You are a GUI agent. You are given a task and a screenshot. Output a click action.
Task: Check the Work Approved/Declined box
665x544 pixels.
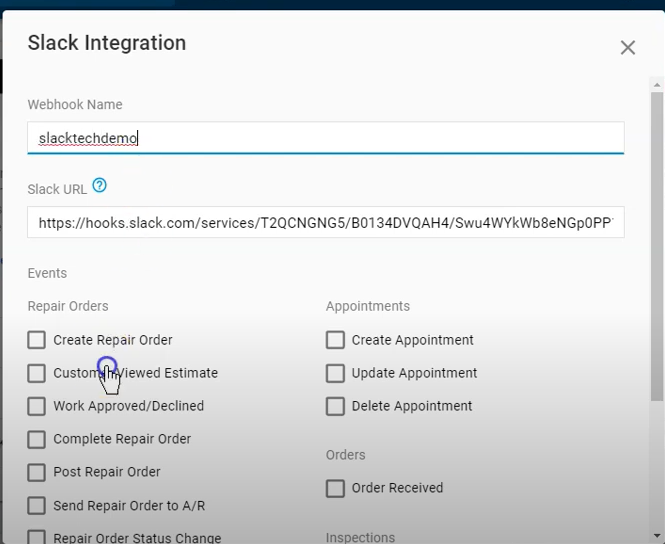tap(36, 406)
